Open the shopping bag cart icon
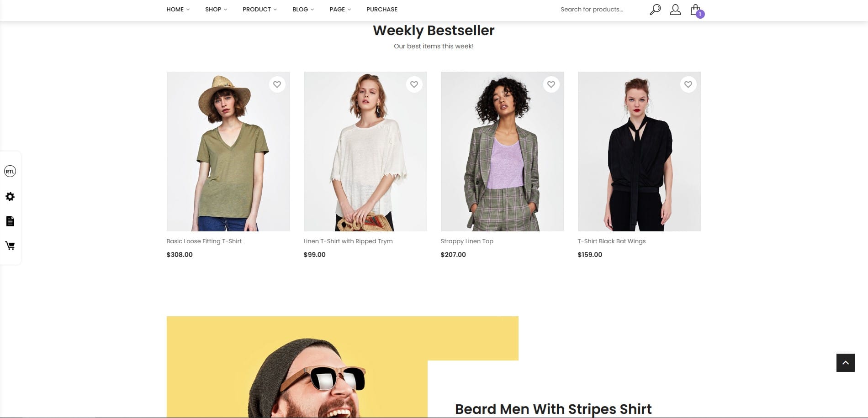The width and height of the screenshot is (868, 418). point(696,10)
